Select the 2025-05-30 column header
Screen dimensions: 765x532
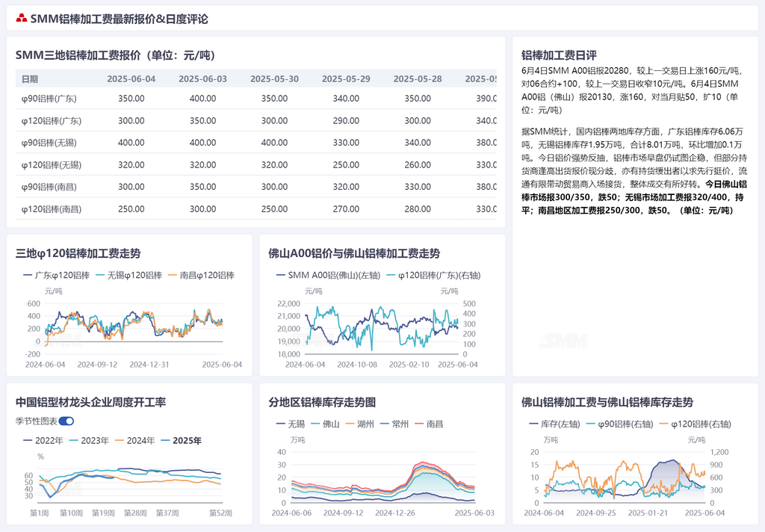275,79
